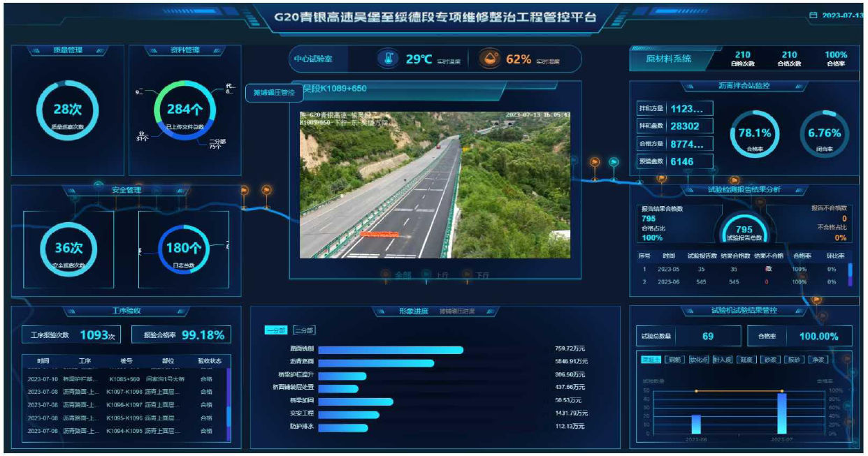Switch to the 软化点 test tab
868x456 pixels.
pos(700,360)
